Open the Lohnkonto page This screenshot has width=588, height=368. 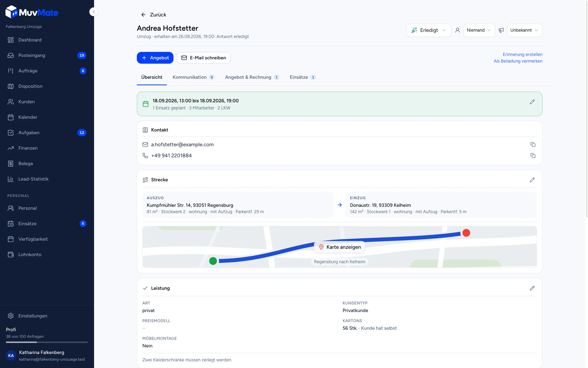(x=47, y=254)
